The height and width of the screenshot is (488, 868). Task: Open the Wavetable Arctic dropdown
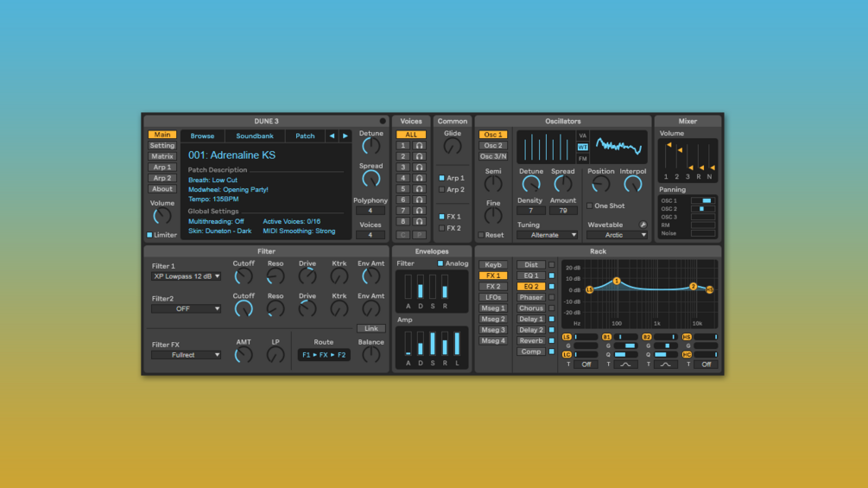618,235
